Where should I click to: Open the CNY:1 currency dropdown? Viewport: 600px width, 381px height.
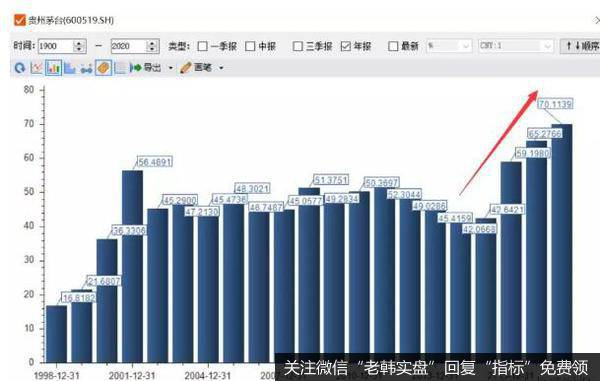(516, 46)
